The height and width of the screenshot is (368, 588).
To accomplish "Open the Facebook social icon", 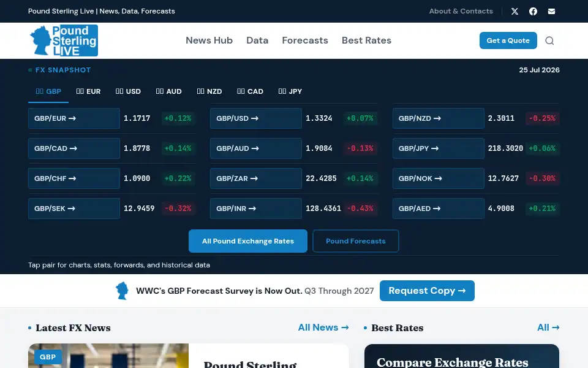I will 533,11.
